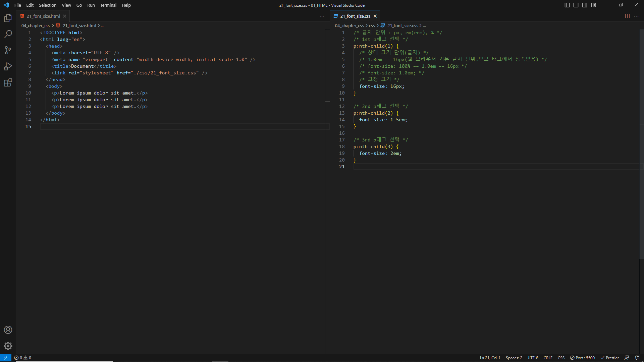Open the Search view icon
This screenshot has width=644, height=362.
coord(8,34)
